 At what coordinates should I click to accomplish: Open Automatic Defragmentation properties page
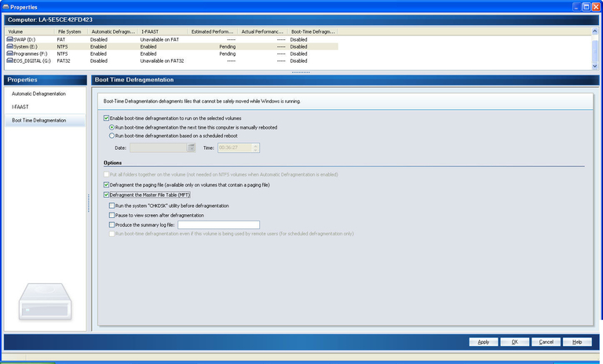coord(38,94)
